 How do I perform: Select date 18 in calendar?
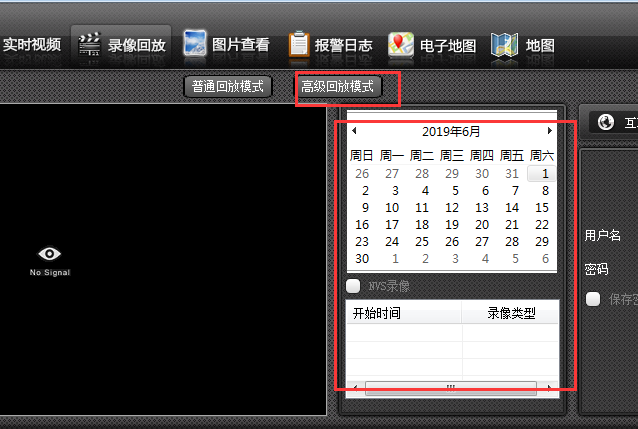422,225
